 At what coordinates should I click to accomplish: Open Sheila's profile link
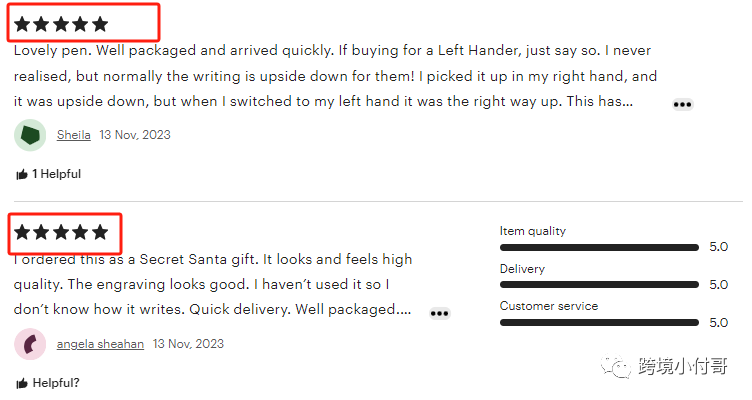point(73,135)
